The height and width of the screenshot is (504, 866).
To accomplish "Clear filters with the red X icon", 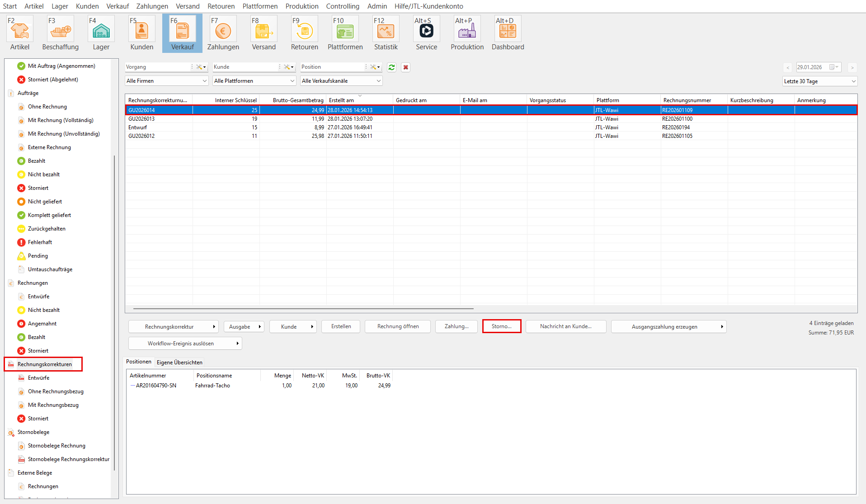I will pyautogui.click(x=405, y=67).
